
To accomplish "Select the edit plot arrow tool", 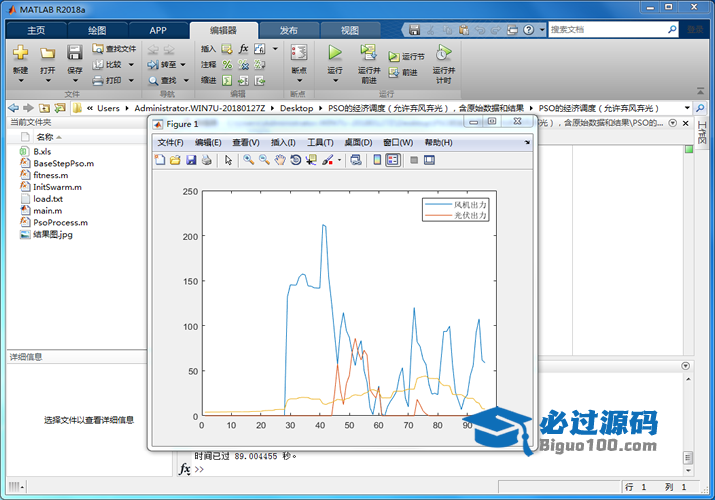I will coord(228,160).
